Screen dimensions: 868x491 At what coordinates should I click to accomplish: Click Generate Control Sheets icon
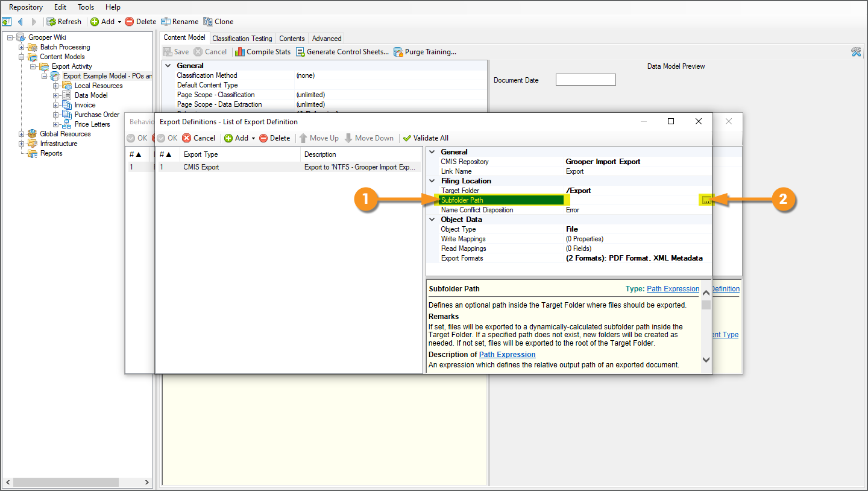pos(300,52)
